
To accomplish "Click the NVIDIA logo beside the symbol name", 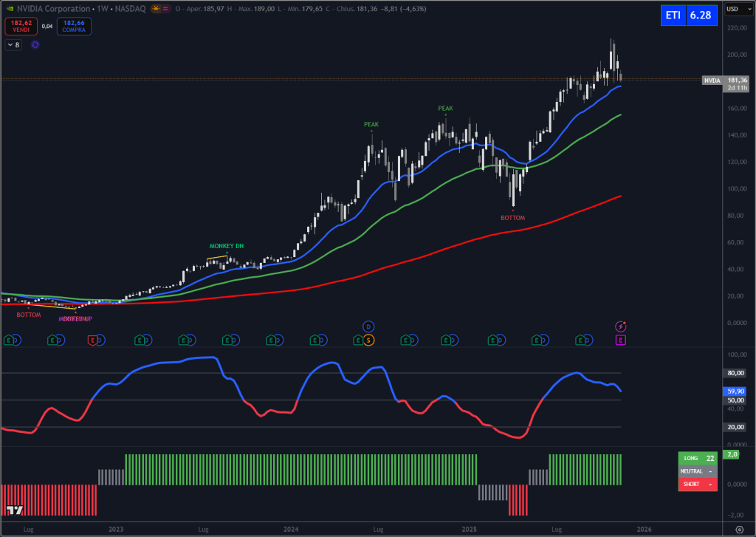I will 10,8.
